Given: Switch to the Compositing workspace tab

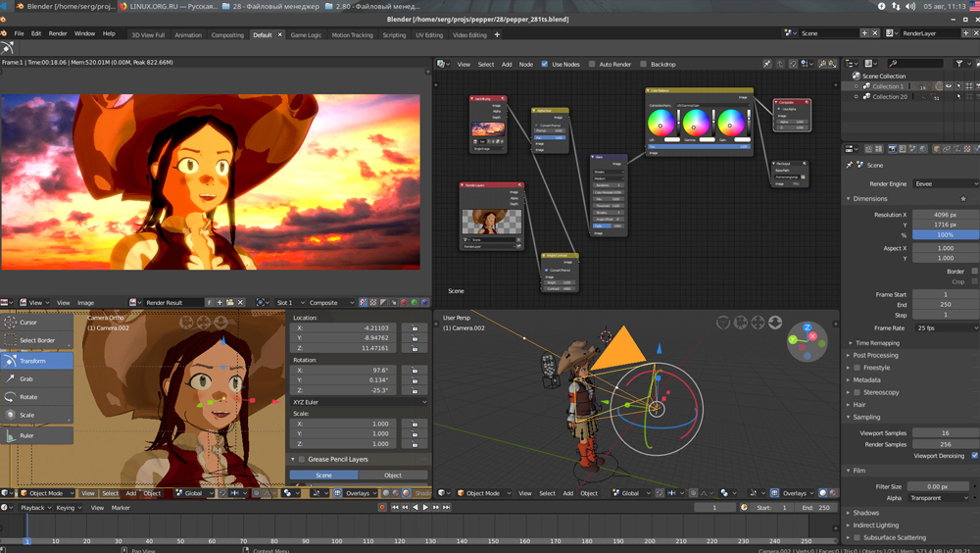Looking at the screenshot, I should tap(227, 35).
